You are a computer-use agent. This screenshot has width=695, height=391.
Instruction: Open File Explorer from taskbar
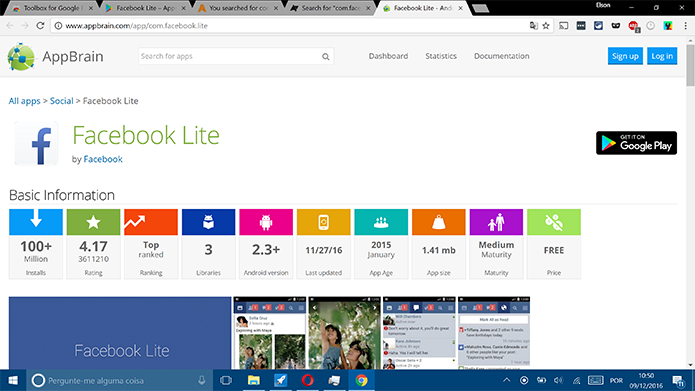coord(254,380)
